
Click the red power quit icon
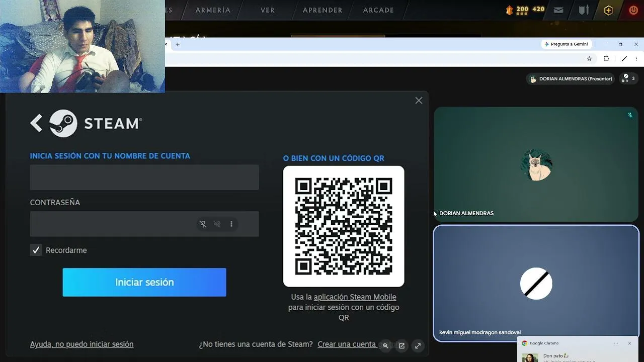pos(633,10)
